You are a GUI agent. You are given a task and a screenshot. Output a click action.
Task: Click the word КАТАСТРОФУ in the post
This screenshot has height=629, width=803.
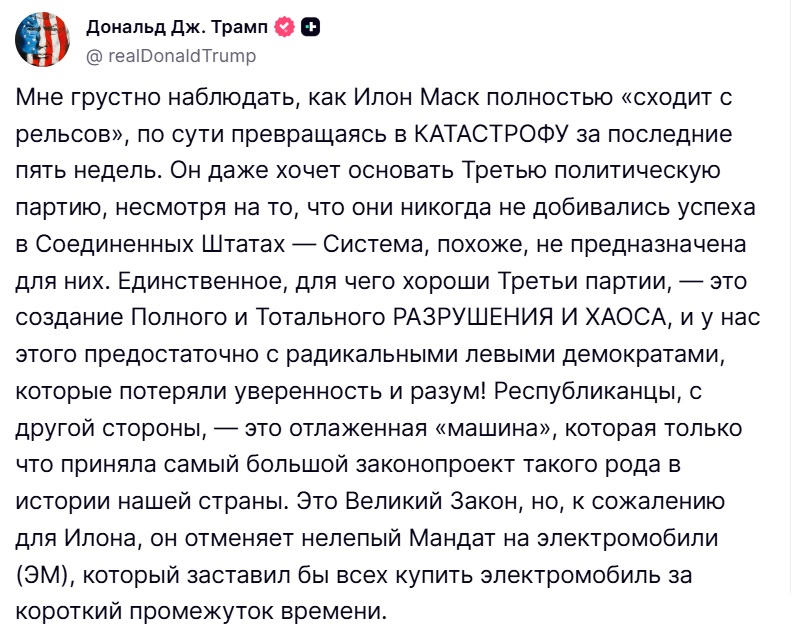[x=492, y=134]
